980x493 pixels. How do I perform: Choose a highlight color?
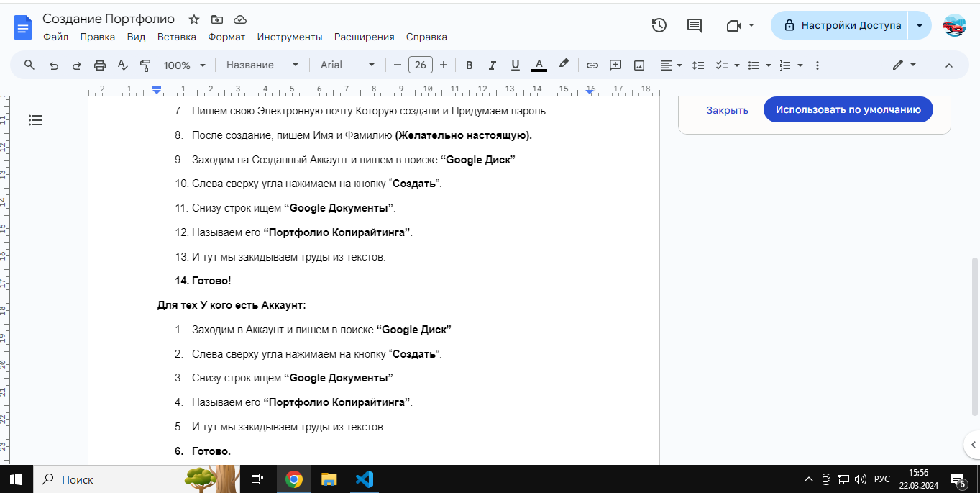(x=564, y=65)
